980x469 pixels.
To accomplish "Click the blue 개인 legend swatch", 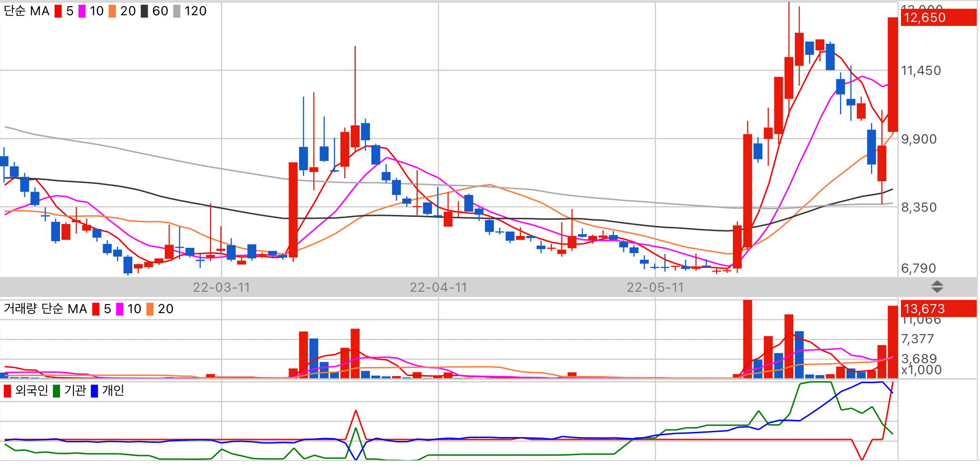I will point(94,391).
